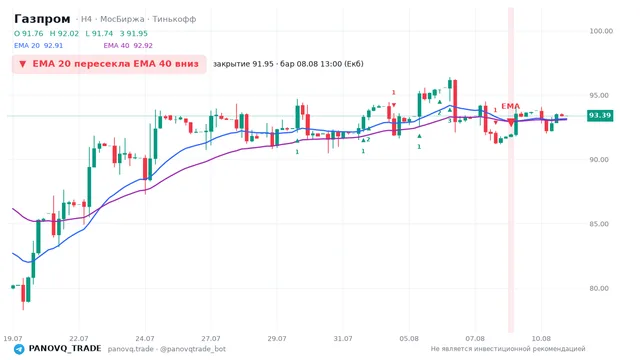Click the red EMA cross-down triangle marker on the chart
Screen dimensions: 640x360
(x=511, y=122)
